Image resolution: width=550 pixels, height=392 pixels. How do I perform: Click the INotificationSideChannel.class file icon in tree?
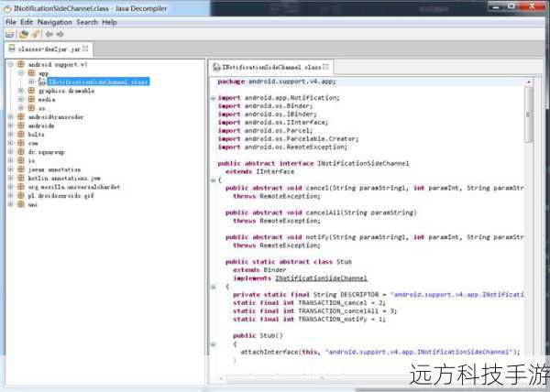pyautogui.click(x=42, y=82)
